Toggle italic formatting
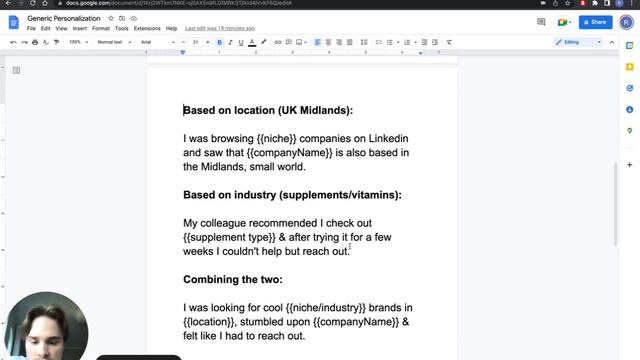 click(230, 42)
